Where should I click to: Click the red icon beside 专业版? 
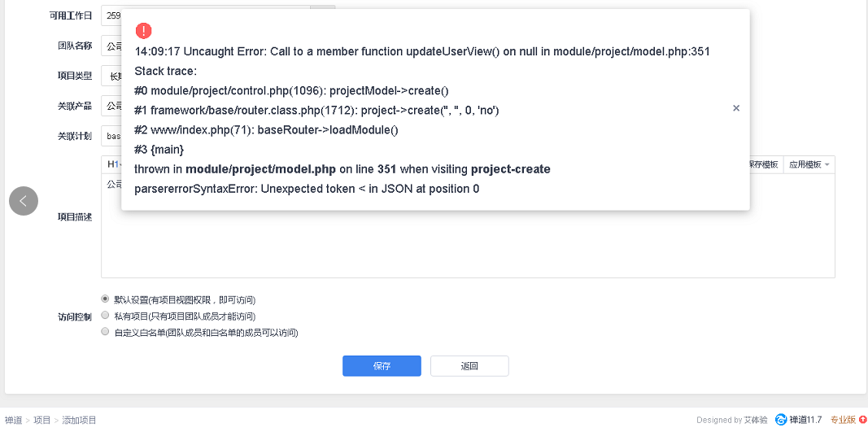point(862,420)
